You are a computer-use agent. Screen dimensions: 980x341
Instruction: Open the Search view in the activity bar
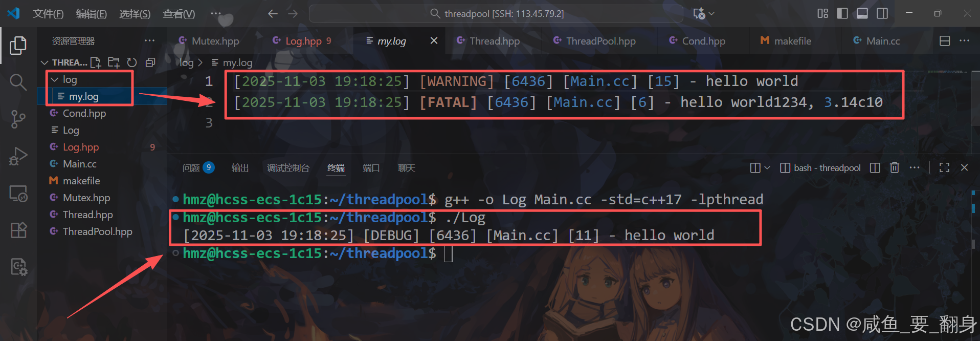coord(18,82)
